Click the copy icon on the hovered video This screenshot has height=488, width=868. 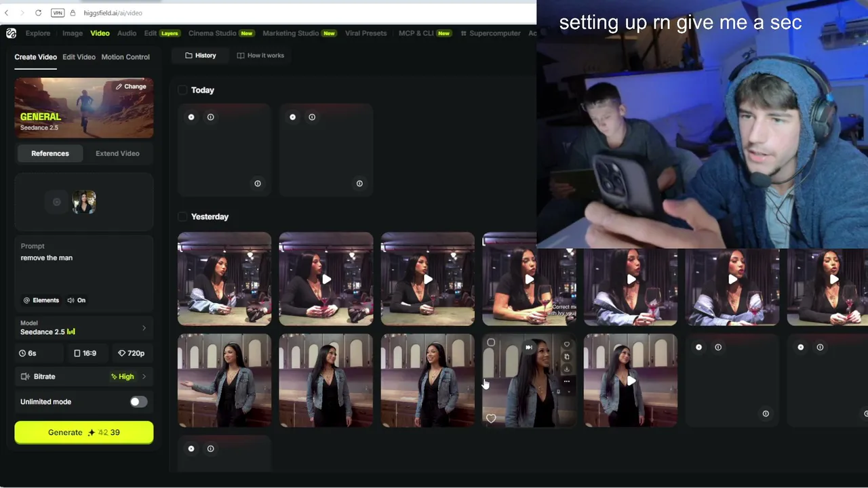pos(567,357)
